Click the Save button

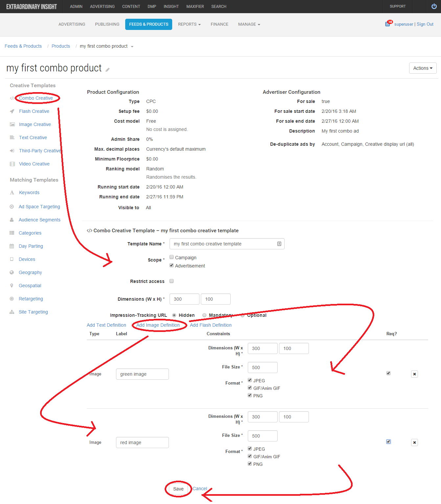(x=178, y=489)
